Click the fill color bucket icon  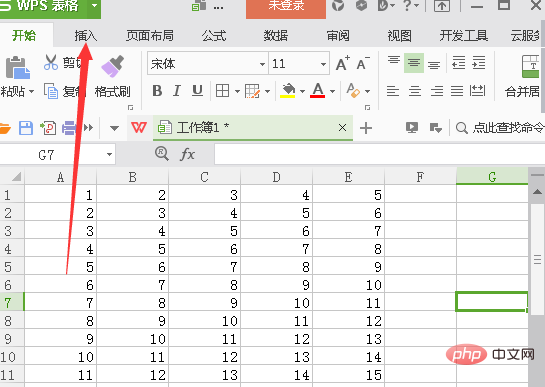pos(288,90)
